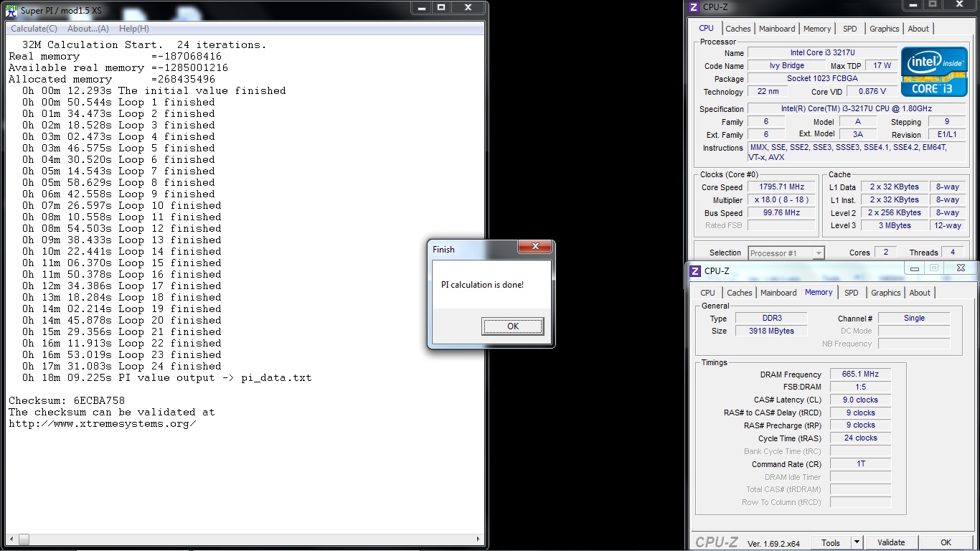Click the Loop 24 finished line

[121, 366]
